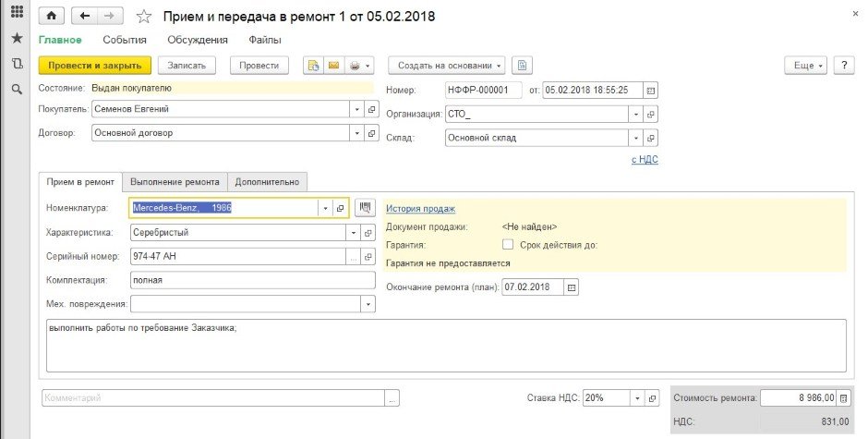Open calculator for Стоимость ремонта

tap(843, 397)
